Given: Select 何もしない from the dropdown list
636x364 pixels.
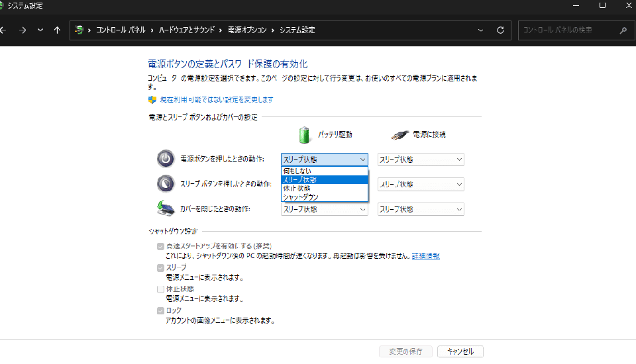Looking at the screenshot, I should [325, 171].
